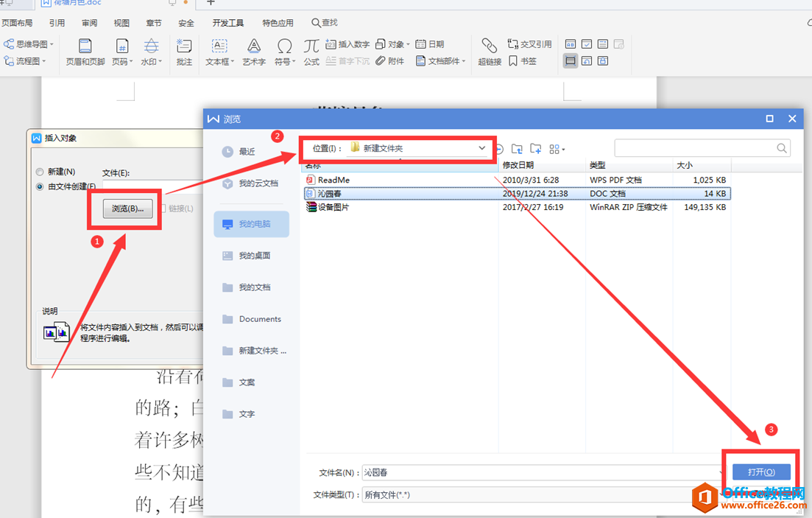The image size is (812, 518).
Task: Click the checkbox form field icon in ribbon
Action: pos(587,44)
